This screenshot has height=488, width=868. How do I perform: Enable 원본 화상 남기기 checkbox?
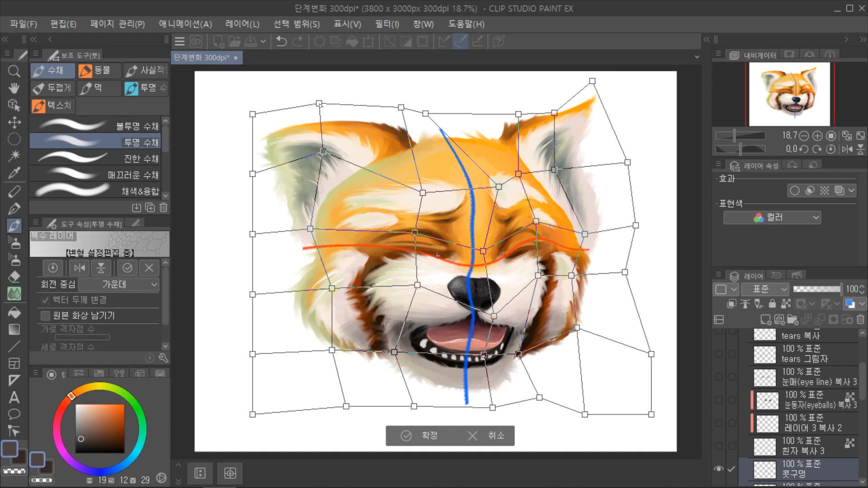coord(45,315)
